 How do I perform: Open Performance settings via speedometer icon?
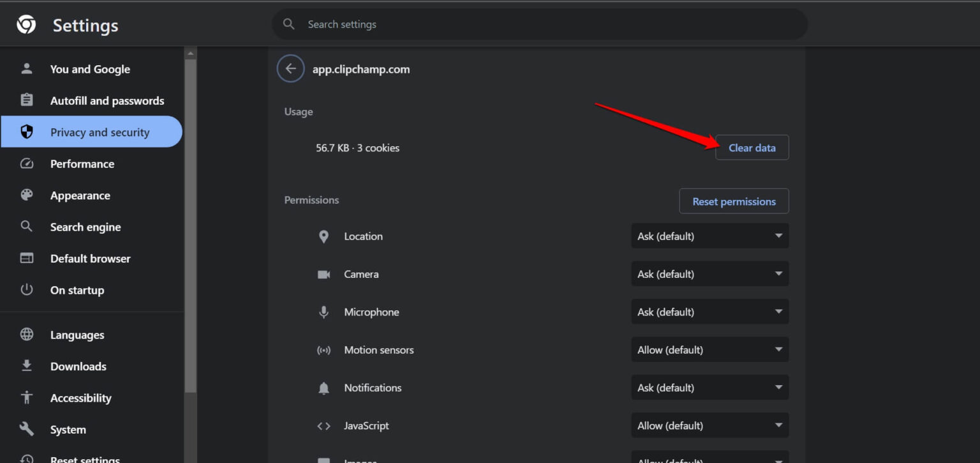pyautogui.click(x=26, y=163)
